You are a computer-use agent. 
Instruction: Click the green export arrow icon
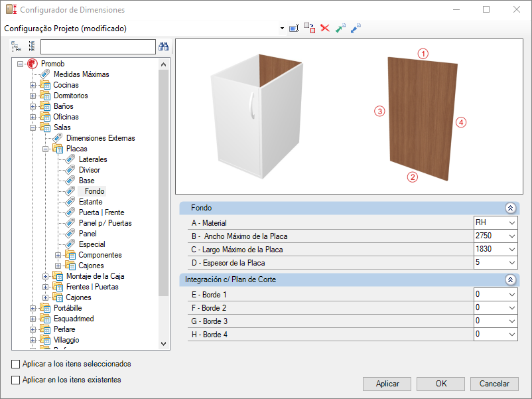(x=340, y=28)
